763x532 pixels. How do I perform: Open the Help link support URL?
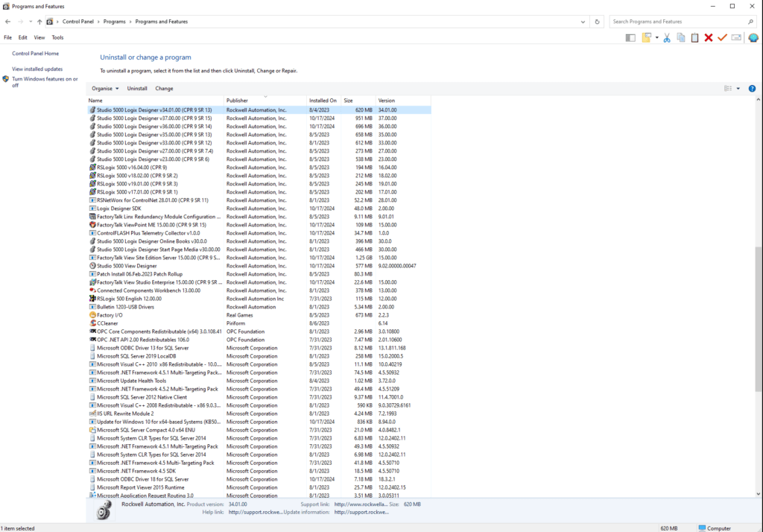[x=255, y=512]
